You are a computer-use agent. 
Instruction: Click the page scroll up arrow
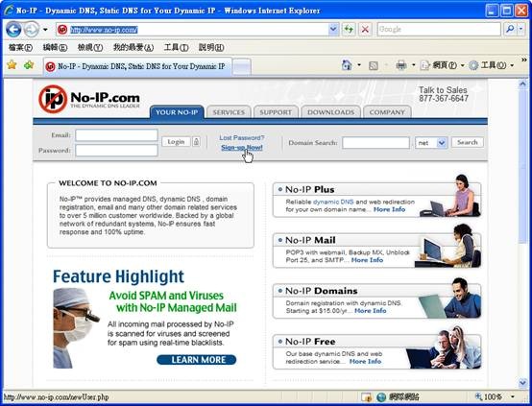tap(522, 84)
